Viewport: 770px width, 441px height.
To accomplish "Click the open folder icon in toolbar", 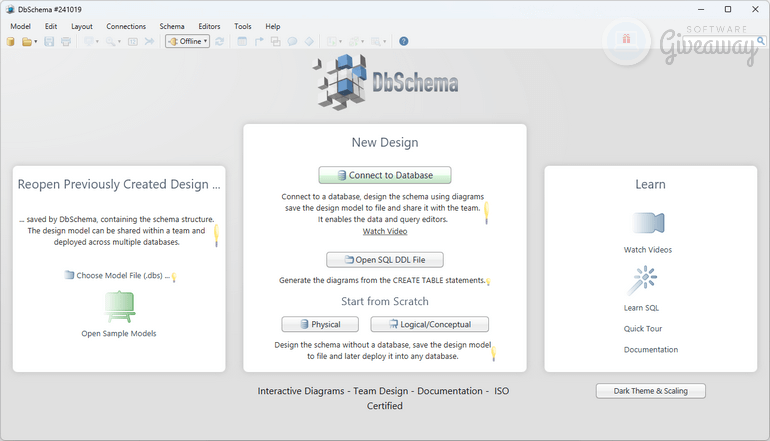I will 27,42.
